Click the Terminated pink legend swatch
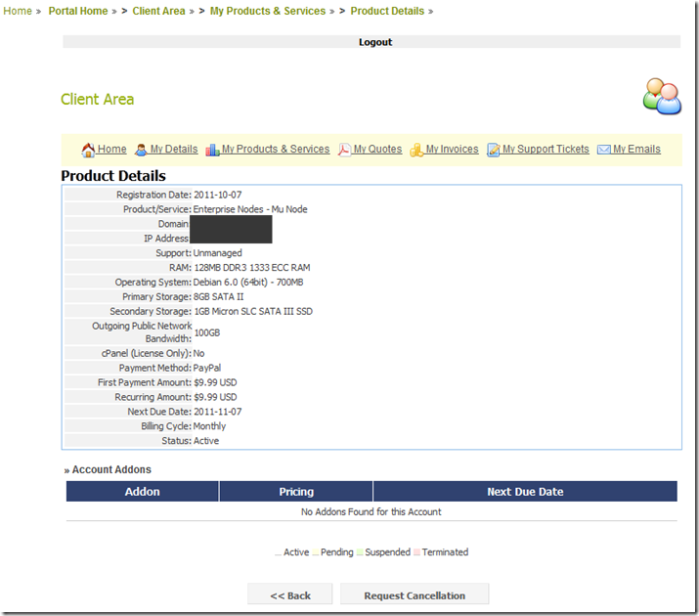 (x=416, y=552)
